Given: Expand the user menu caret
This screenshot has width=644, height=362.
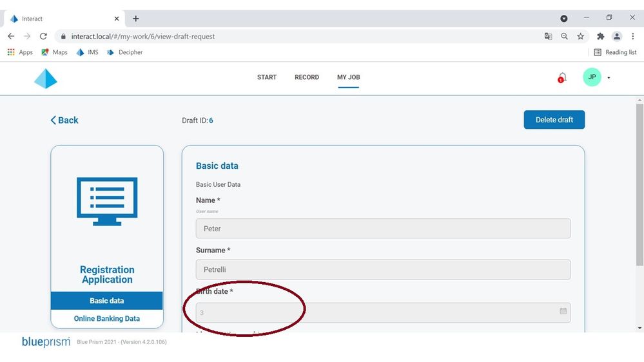Looking at the screenshot, I should tap(609, 77).
